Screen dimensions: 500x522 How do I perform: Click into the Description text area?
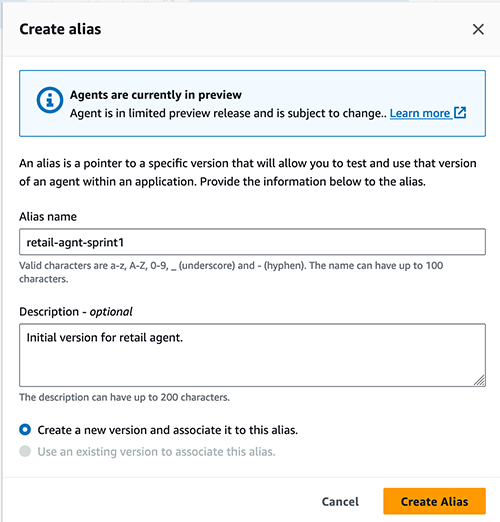pos(252,355)
